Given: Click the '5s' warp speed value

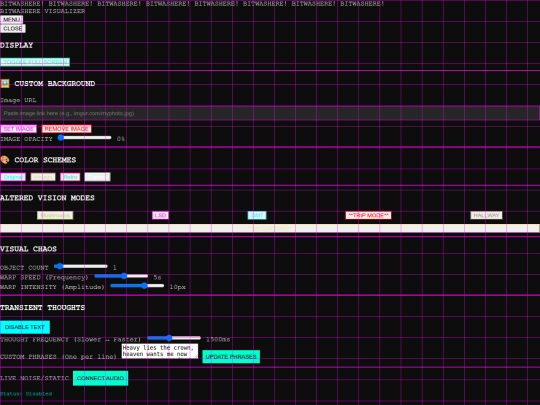Looking at the screenshot, I should pyautogui.click(x=157, y=277).
